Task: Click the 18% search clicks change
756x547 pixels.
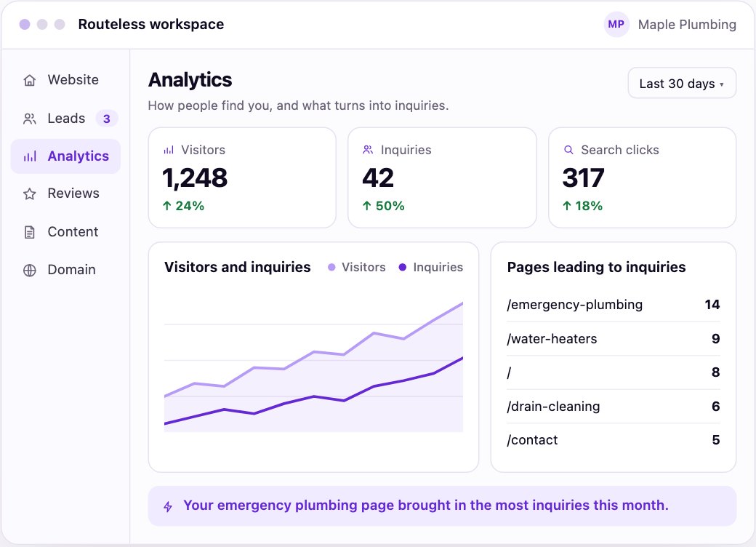Action: [x=589, y=206]
